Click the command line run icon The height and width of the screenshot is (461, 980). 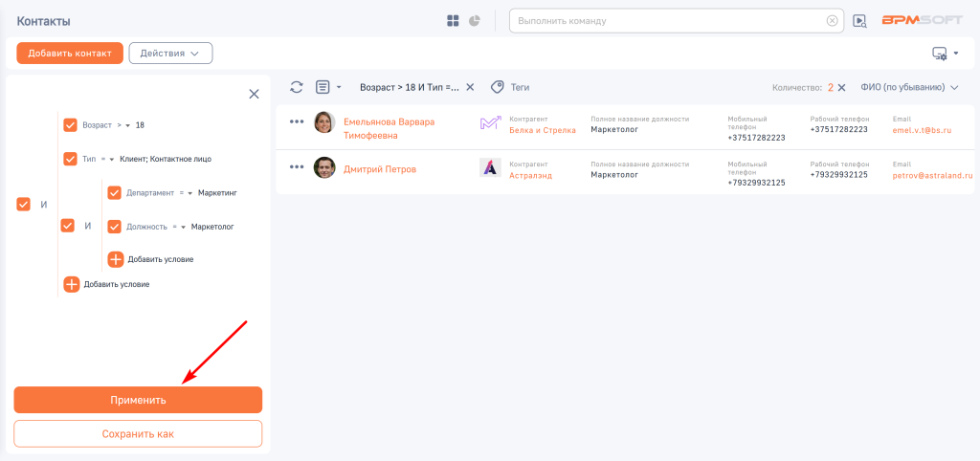coord(859,21)
